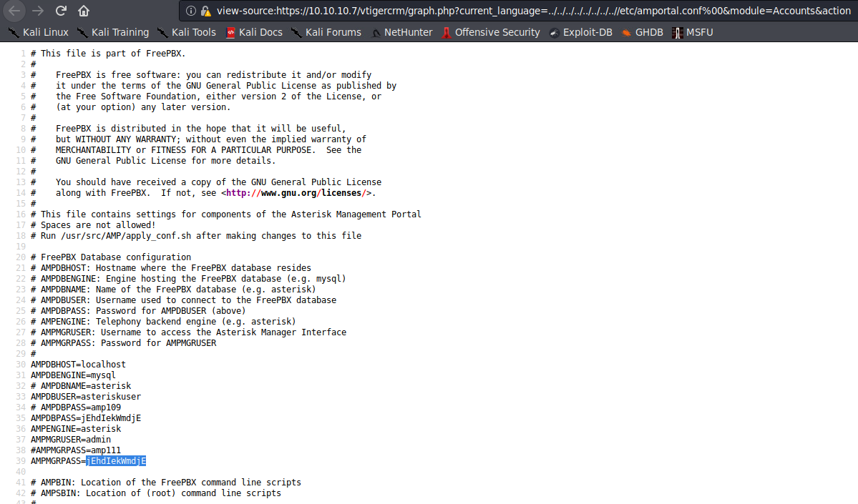858x504 pixels.
Task: Open the NetHunter bookmark
Action: (x=401, y=32)
